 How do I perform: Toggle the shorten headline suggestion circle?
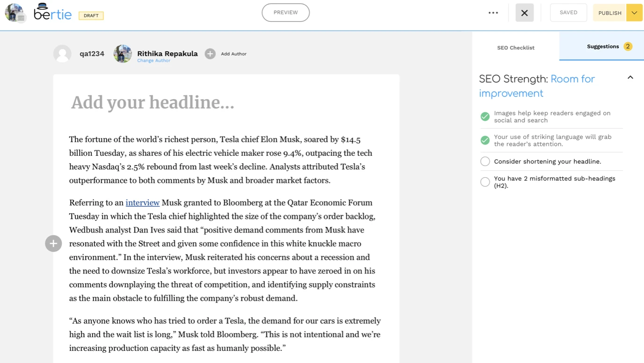pyautogui.click(x=485, y=161)
